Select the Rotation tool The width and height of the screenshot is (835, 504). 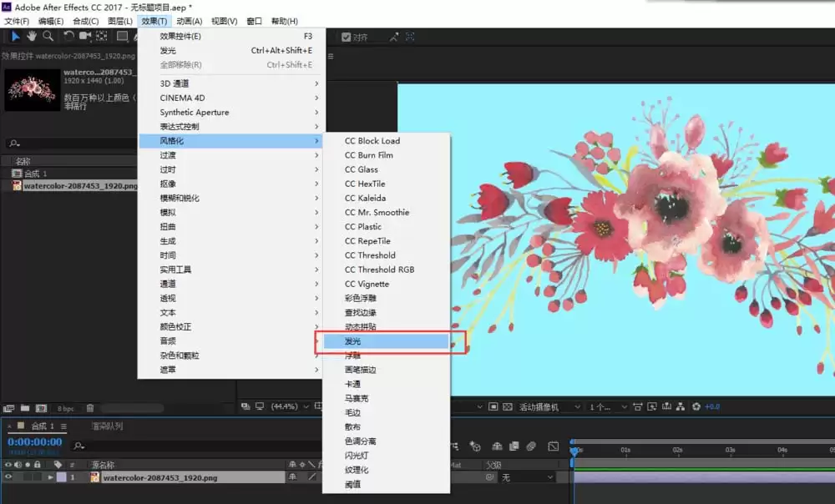coord(68,36)
